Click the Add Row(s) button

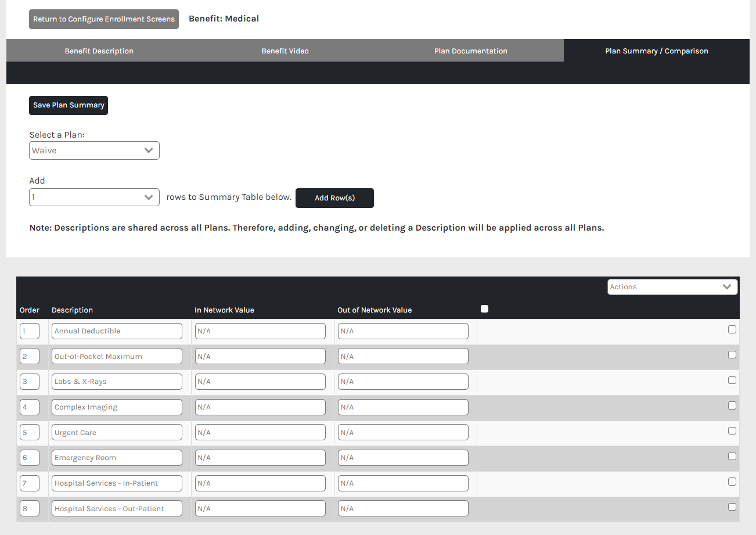pyautogui.click(x=334, y=198)
